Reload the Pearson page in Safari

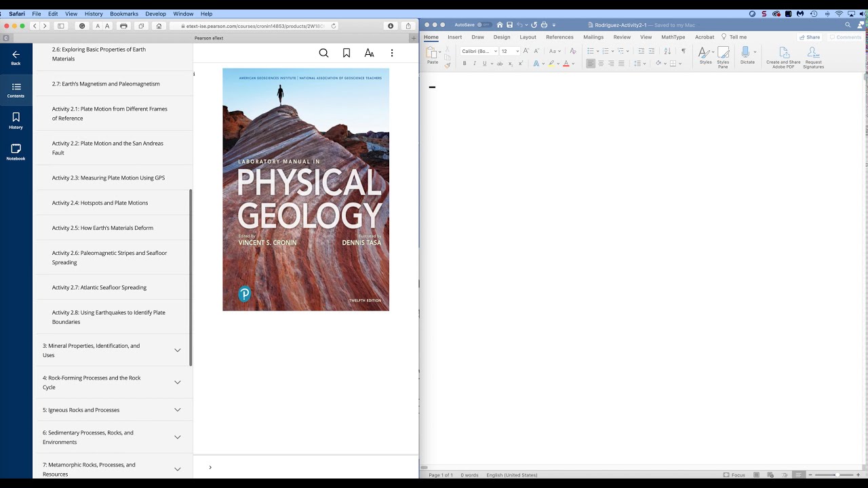[x=334, y=26]
